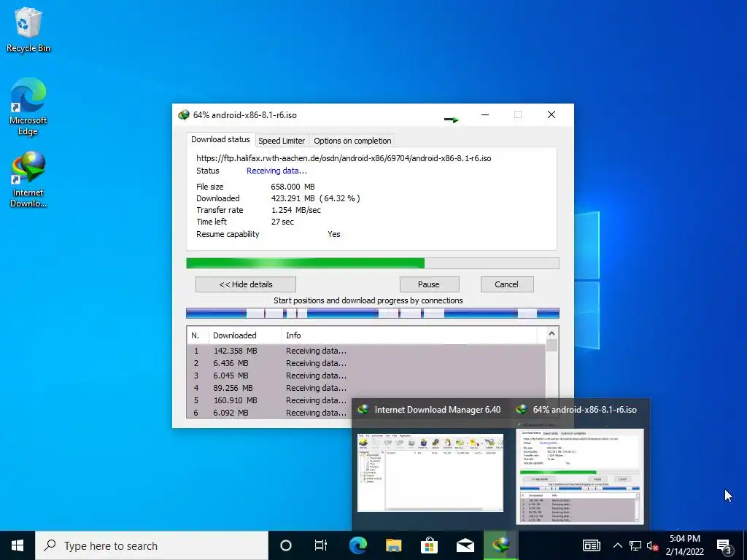747x560 pixels.
Task: Open the Windows Start menu
Action: (x=18, y=545)
